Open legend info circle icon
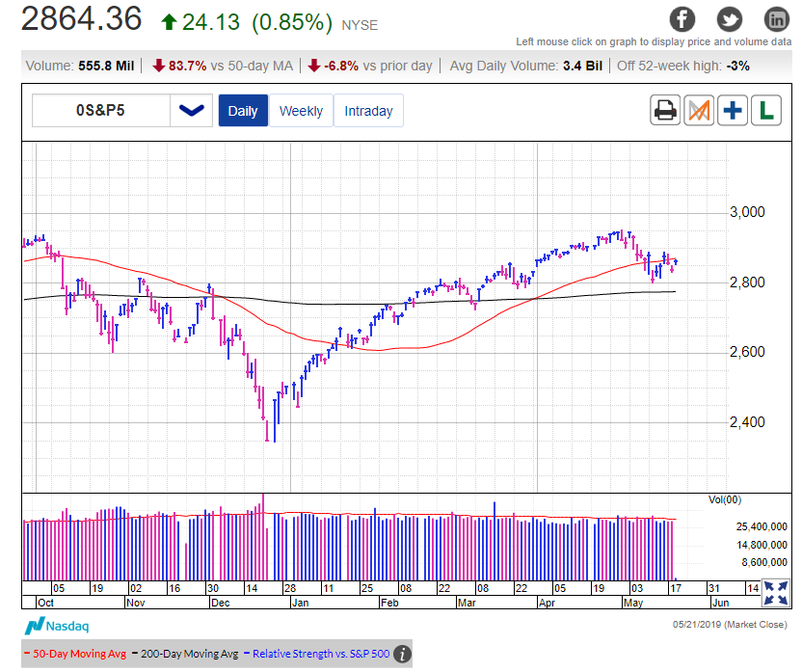The height and width of the screenshot is (672, 802). [x=402, y=654]
